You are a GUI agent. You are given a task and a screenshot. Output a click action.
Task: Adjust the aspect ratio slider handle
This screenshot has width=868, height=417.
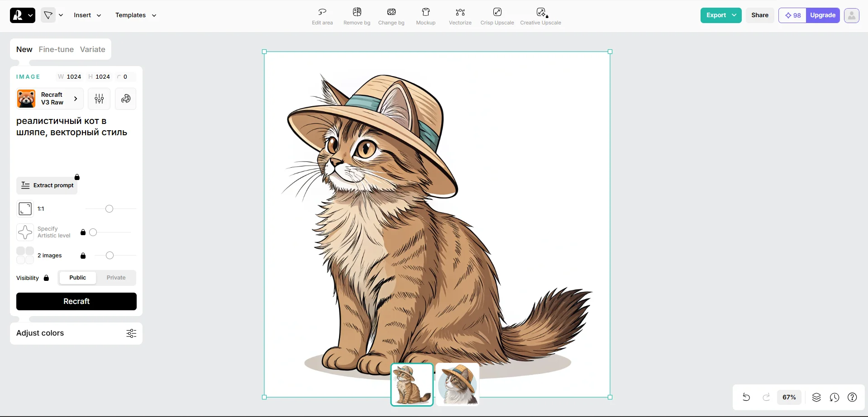(x=109, y=208)
